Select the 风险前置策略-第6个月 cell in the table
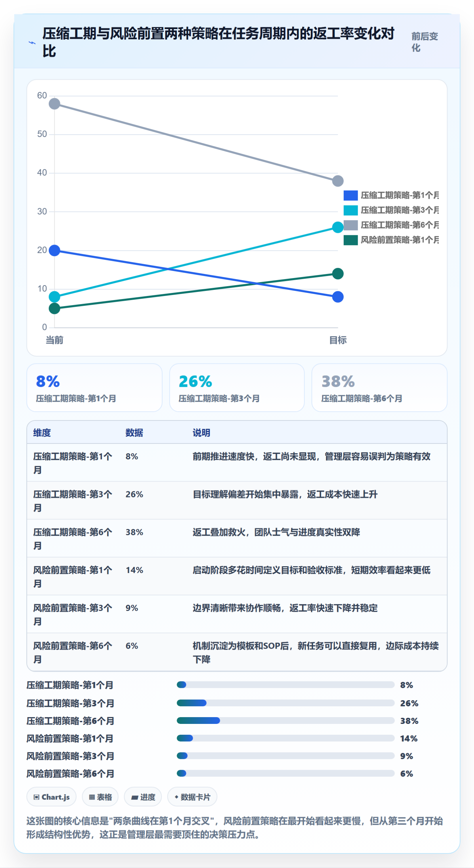Screen dimensions: 474x868 [x=73, y=652]
